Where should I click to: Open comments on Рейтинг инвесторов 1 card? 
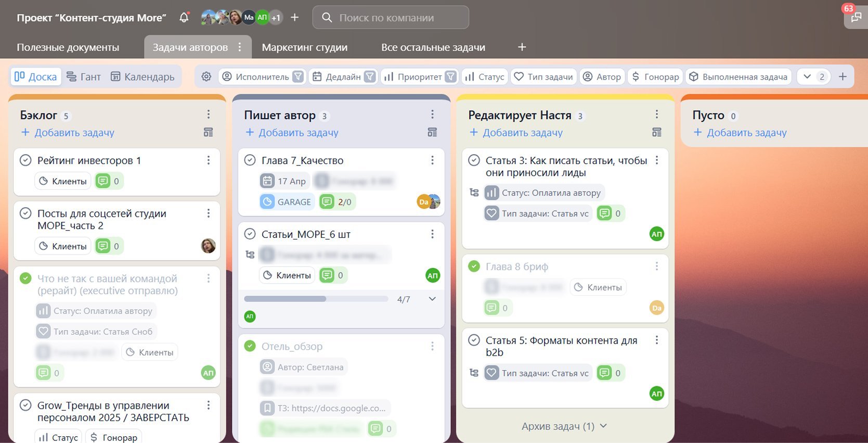point(109,181)
